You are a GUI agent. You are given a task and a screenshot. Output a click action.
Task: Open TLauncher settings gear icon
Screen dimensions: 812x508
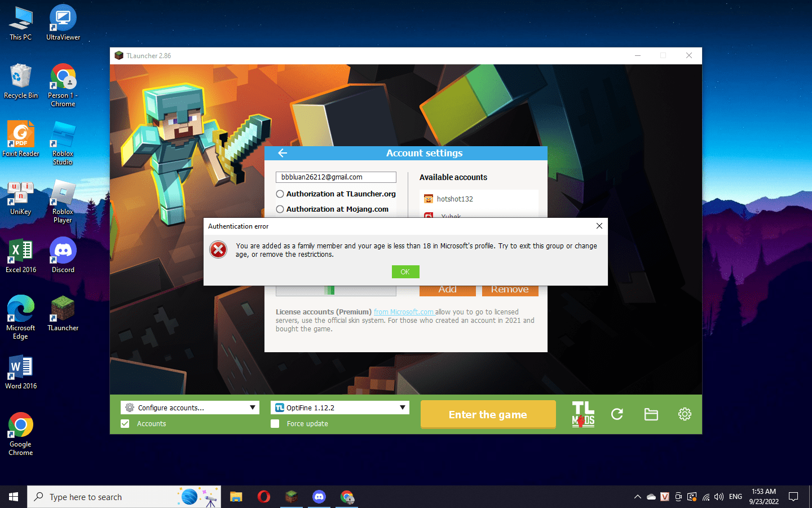685,414
